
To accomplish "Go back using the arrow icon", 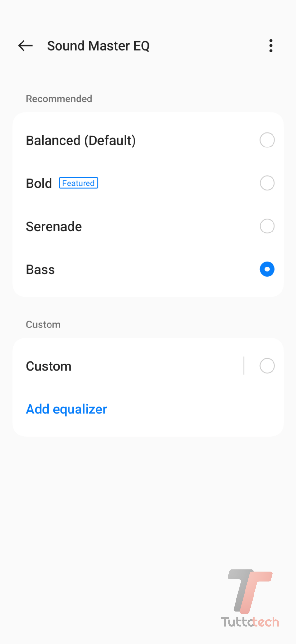I will coord(26,46).
